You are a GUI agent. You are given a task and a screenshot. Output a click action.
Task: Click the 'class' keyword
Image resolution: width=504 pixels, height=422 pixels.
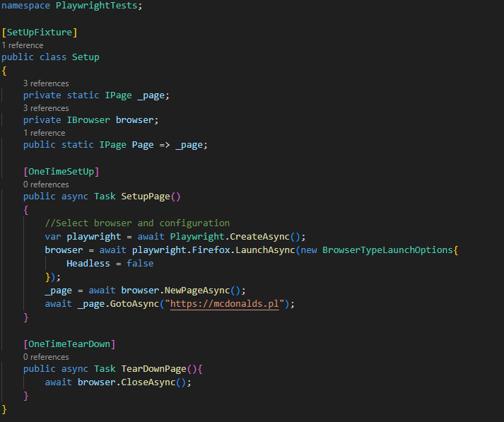click(x=53, y=57)
